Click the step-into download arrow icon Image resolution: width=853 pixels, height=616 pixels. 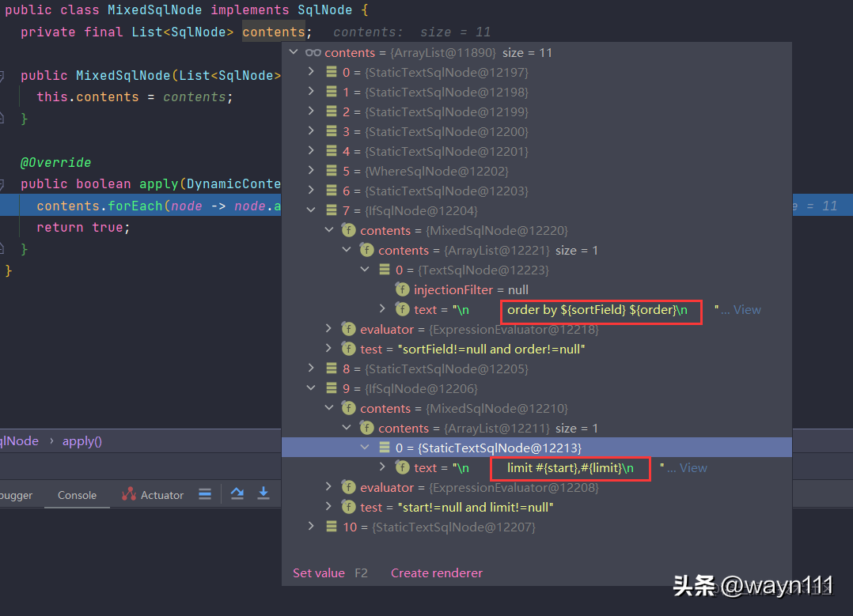tap(263, 493)
